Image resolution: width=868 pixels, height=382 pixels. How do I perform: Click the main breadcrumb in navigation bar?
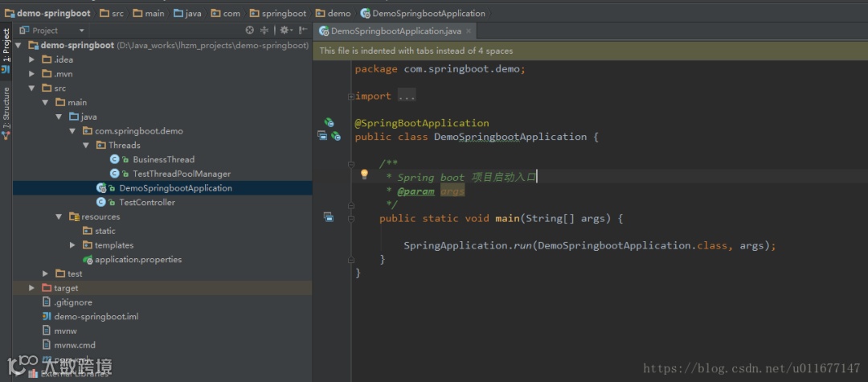point(149,14)
